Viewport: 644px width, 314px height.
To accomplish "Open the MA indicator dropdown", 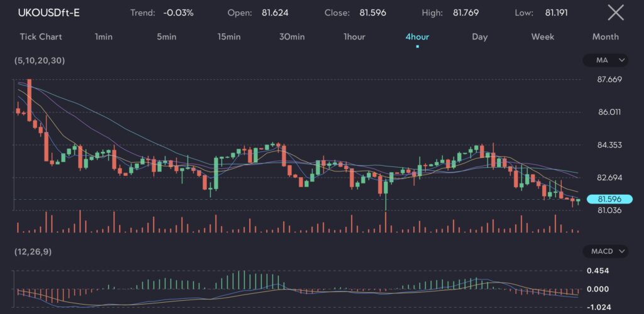I will (x=605, y=60).
